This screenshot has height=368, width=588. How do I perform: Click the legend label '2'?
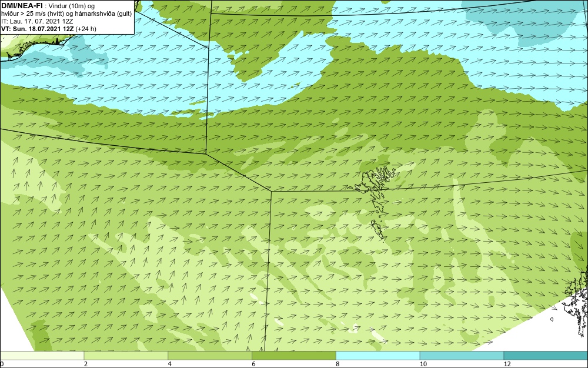(86, 364)
